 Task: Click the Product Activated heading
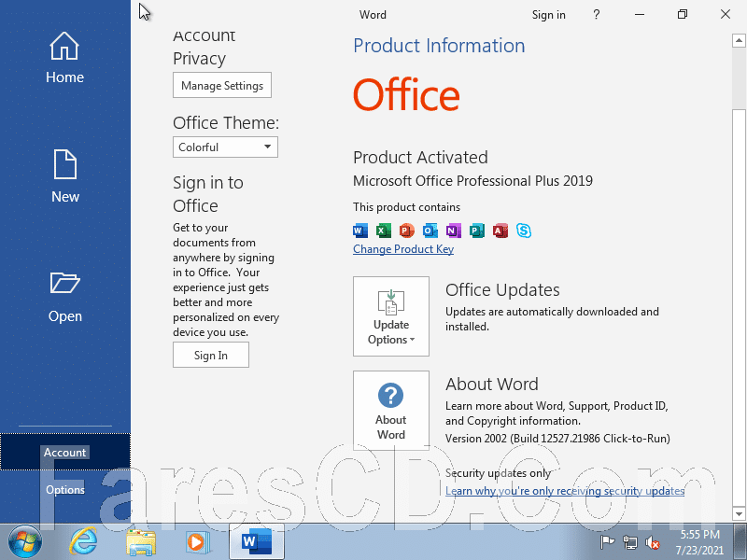click(x=420, y=157)
